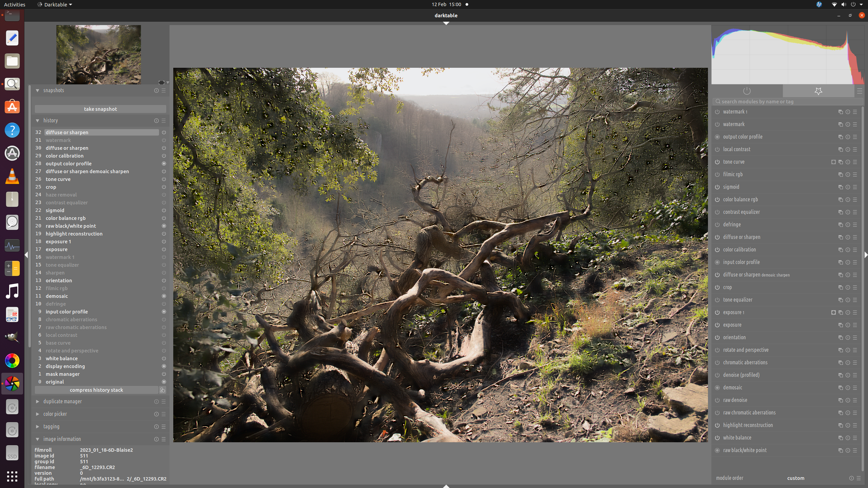
Task: Switch to favorites modules star tab
Action: coord(818,91)
